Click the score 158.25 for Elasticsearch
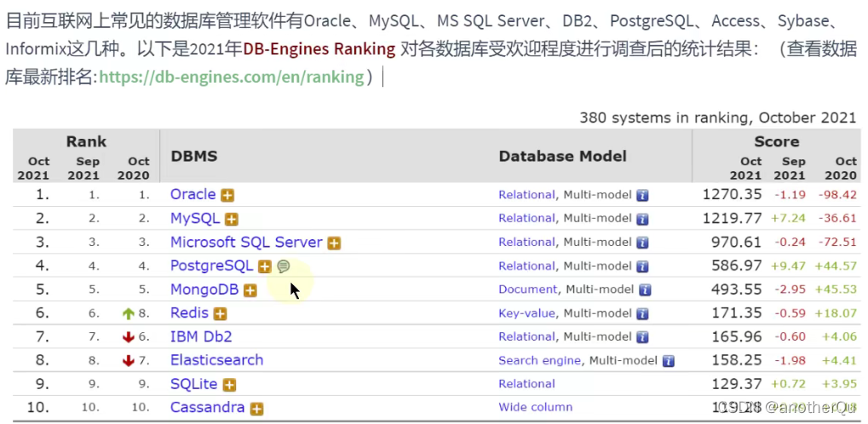The width and height of the screenshot is (868, 424). [x=738, y=361]
